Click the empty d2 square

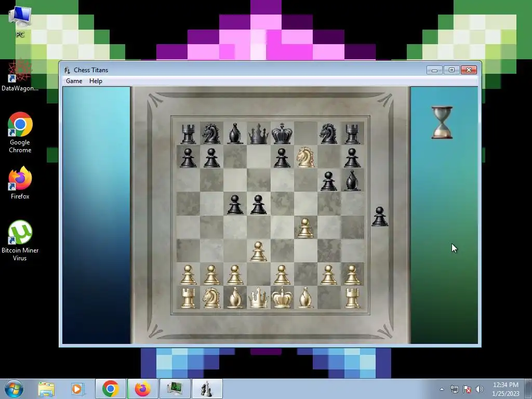pos(259,274)
